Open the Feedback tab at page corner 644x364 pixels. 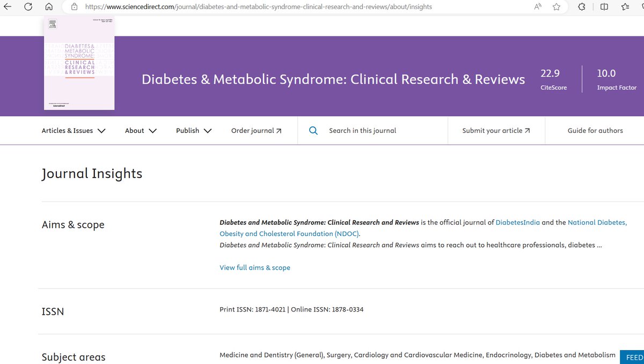(632, 357)
